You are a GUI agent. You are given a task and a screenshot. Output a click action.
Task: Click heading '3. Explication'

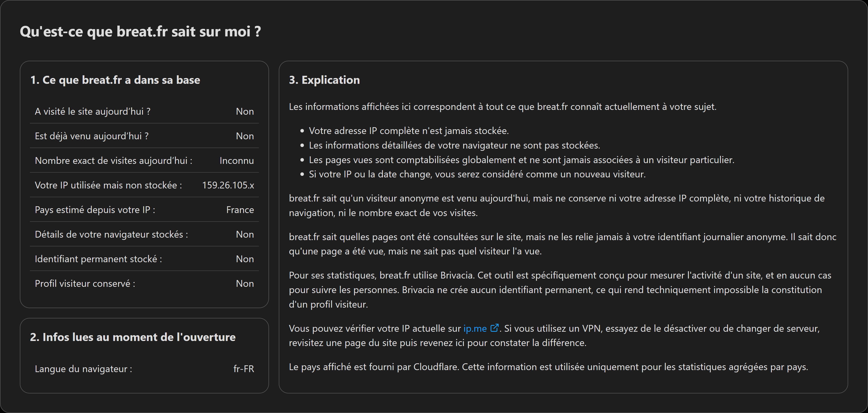pyautogui.click(x=324, y=80)
